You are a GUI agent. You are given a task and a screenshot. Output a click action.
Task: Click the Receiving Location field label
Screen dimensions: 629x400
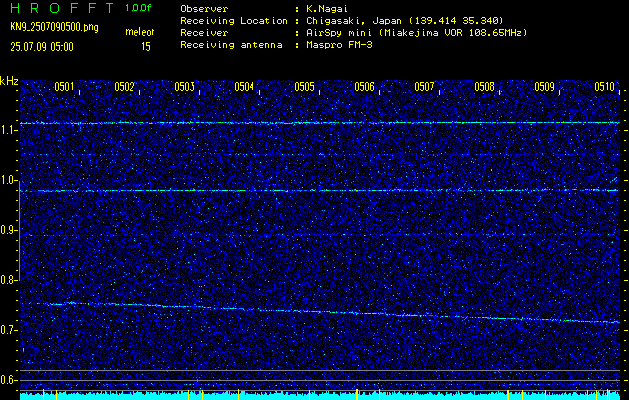[234, 20]
